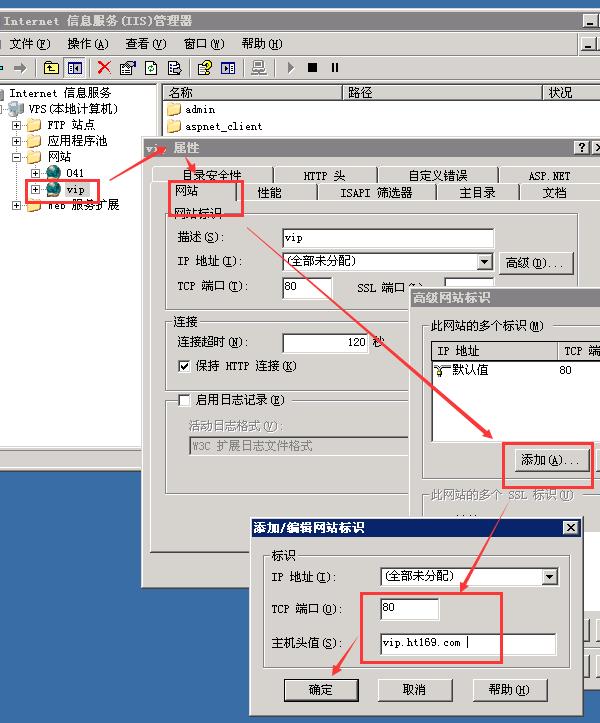Click the 状况 column header
The width and height of the screenshot is (600, 723).
571,93
